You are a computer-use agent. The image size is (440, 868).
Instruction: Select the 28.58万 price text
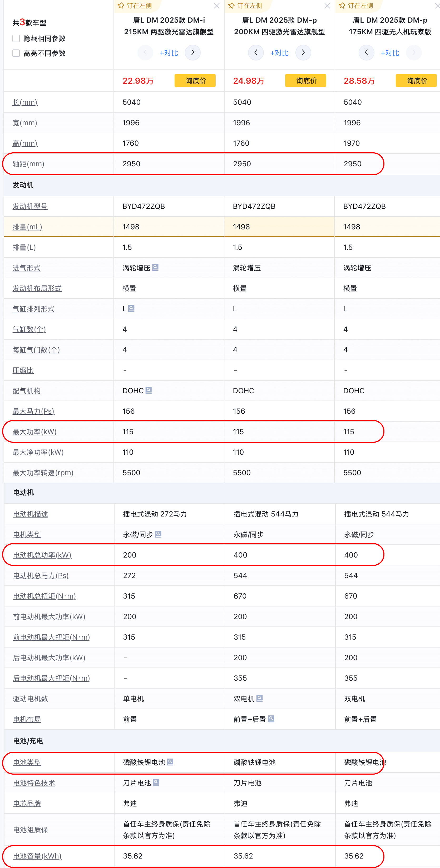coord(359,81)
